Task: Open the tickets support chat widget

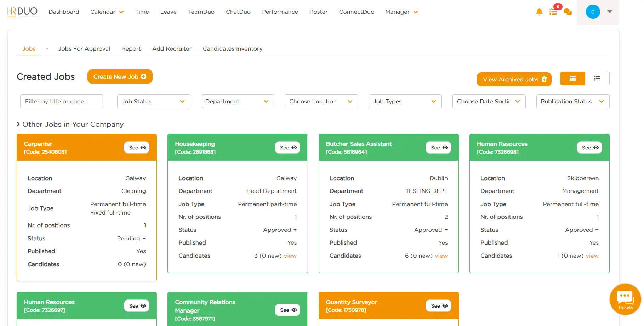Action: 625,299
